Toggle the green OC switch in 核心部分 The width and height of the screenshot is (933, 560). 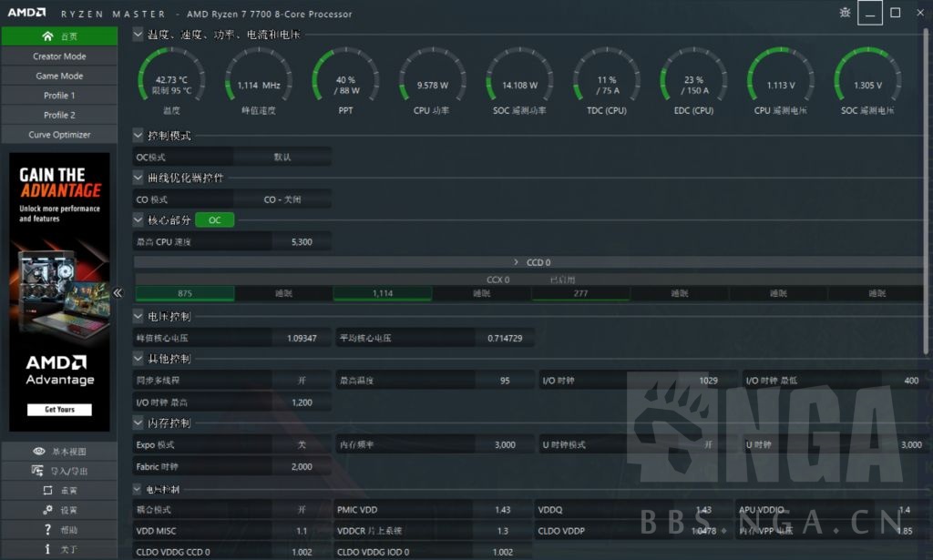click(x=215, y=219)
